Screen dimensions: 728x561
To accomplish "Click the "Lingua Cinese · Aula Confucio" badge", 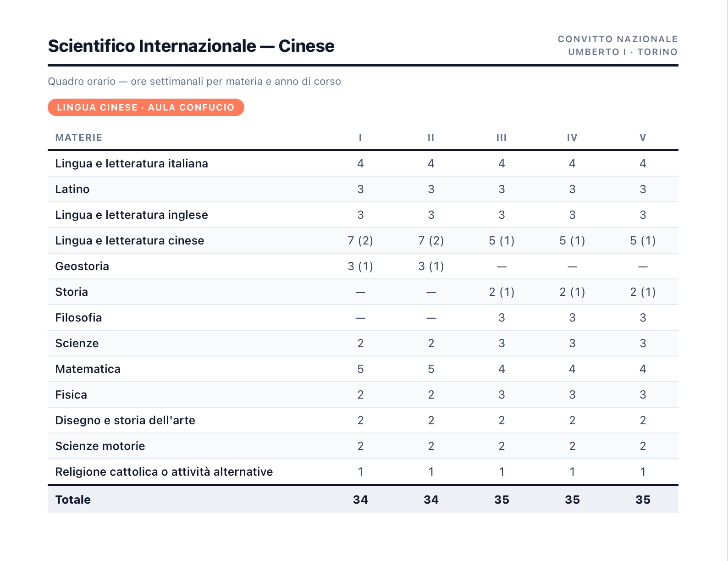I will [x=146, y=107].
